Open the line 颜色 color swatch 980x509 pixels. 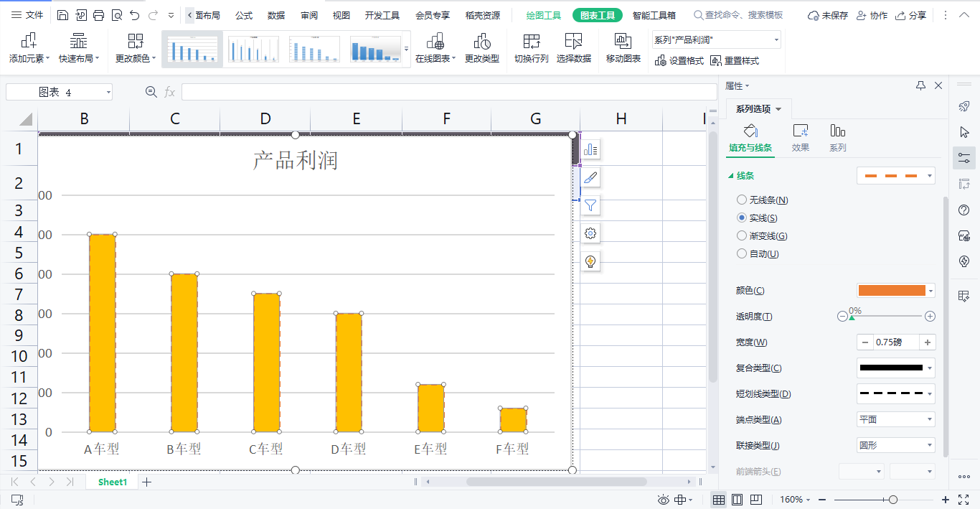coord(896,290)
